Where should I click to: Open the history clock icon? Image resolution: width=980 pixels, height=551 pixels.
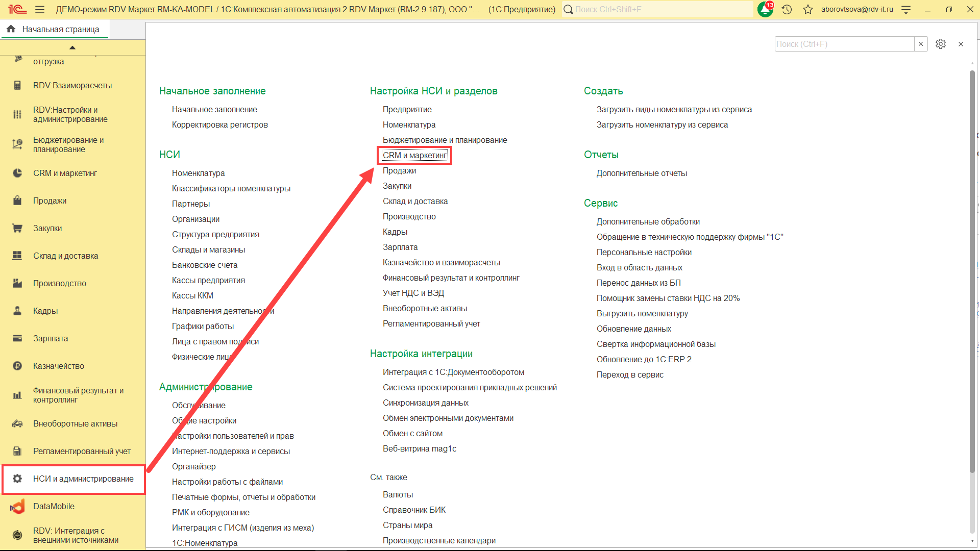pos(787,9)
